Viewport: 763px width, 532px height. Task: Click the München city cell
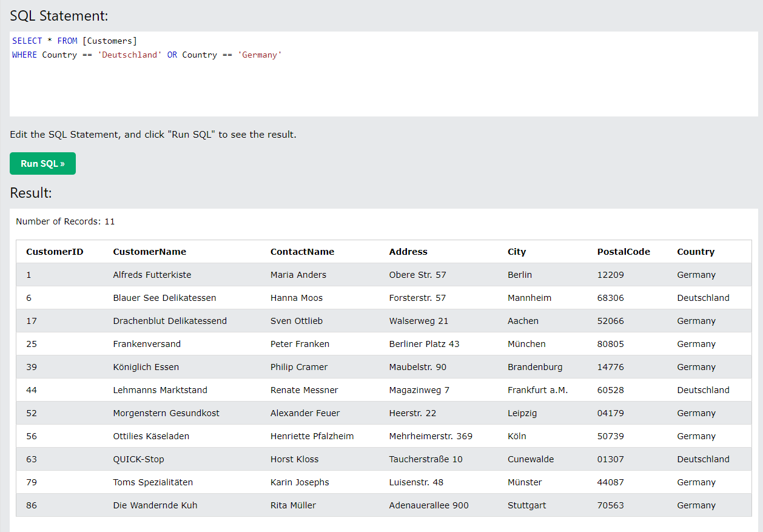click(x=526, y=344)
